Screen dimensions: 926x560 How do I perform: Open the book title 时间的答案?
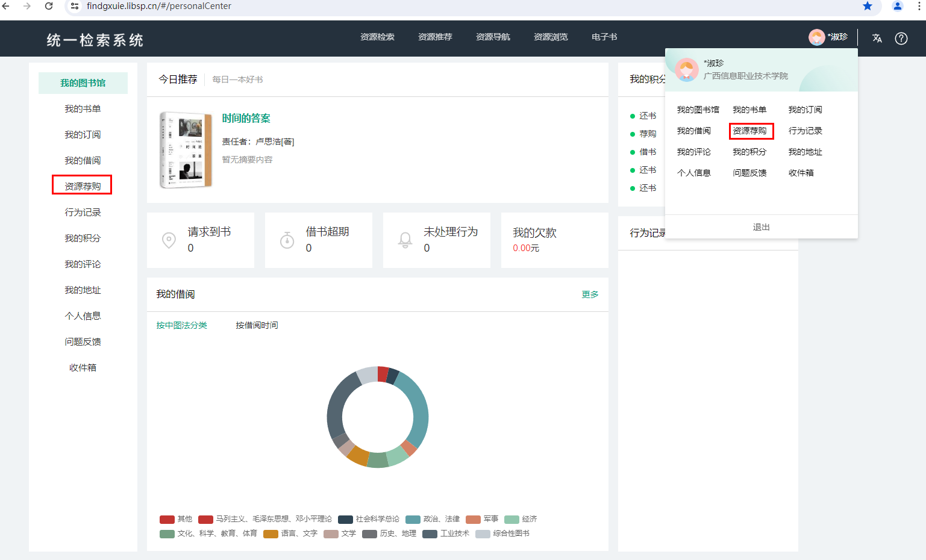click(x=246, y=118)
